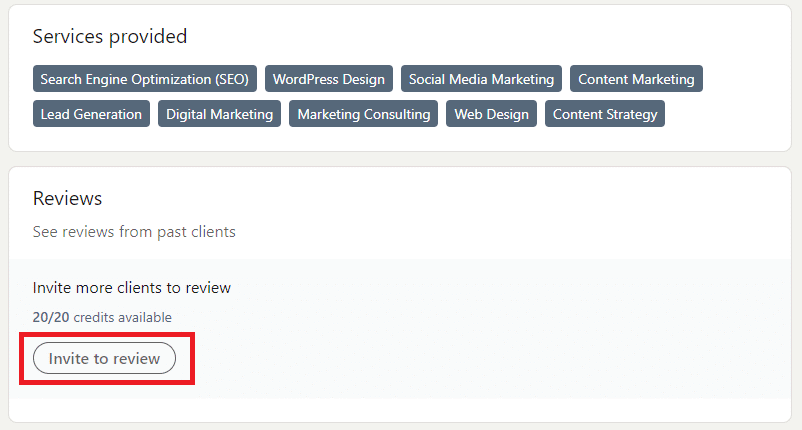The image size is (802, 430).
Task: Click the Reviews section heading
Action: [x=68, y=198]
